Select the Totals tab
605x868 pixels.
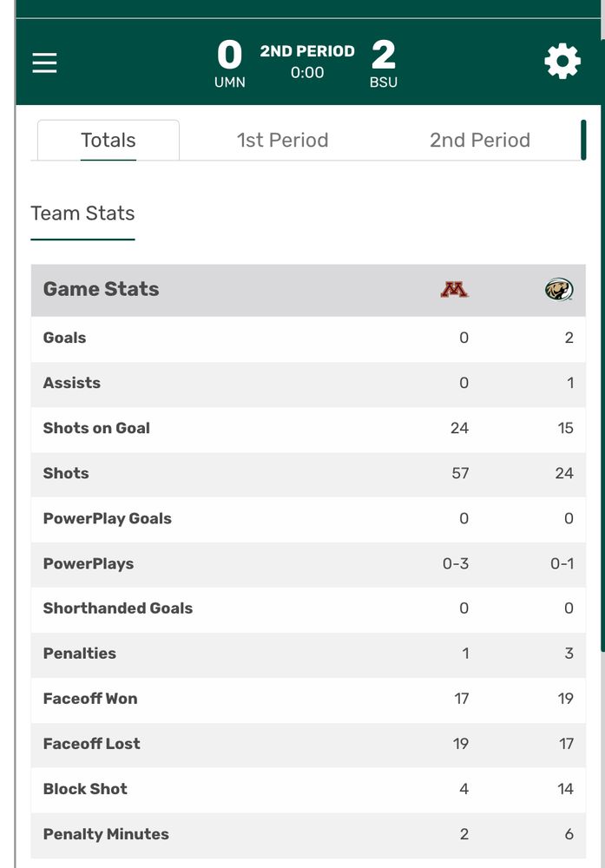coord(109,141)
